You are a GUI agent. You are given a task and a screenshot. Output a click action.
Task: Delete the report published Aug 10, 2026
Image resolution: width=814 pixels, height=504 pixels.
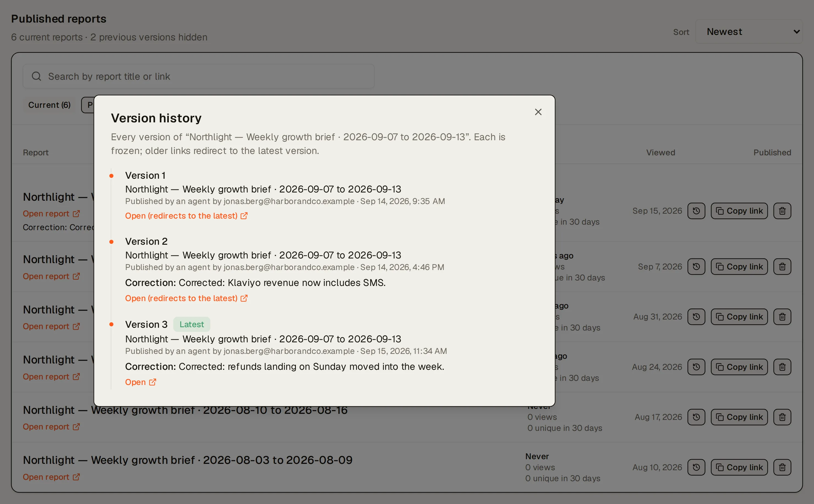tap(782, 467)
